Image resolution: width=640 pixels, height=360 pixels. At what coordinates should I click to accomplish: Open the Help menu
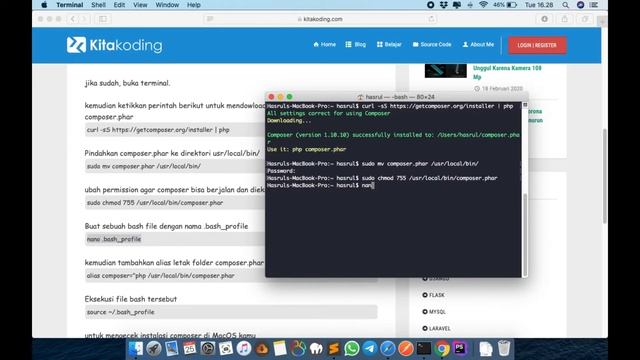coord(193,5)
